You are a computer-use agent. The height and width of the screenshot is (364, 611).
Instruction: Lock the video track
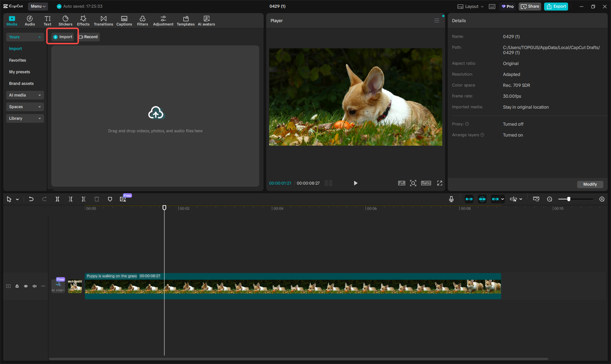coord(17,286)
